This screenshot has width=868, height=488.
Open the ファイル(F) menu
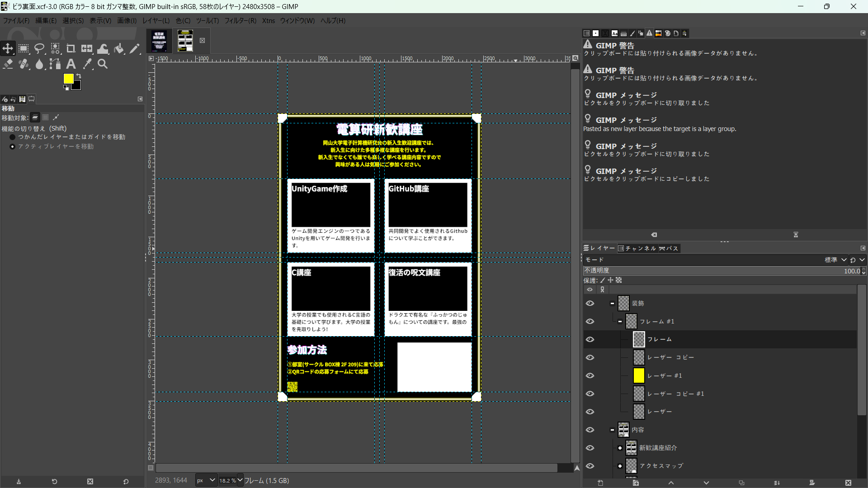[16, 21]
